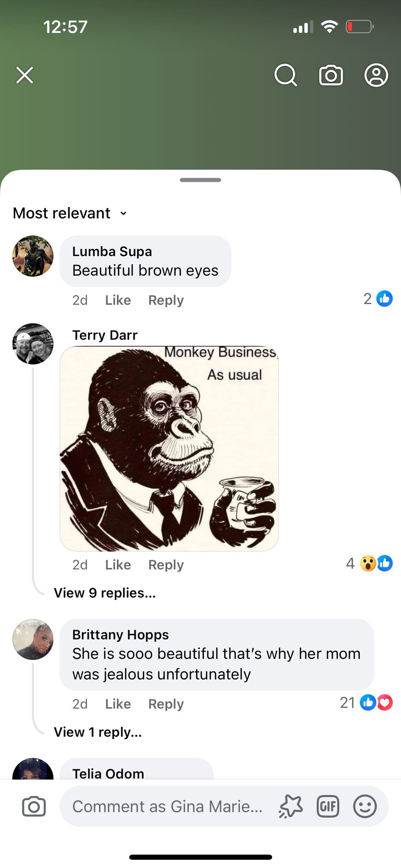This screenshot has height=868, width=401.
Task: View reactions on Lumba Supa's comment
Action: pyautogui.click(x=378, y=299)
